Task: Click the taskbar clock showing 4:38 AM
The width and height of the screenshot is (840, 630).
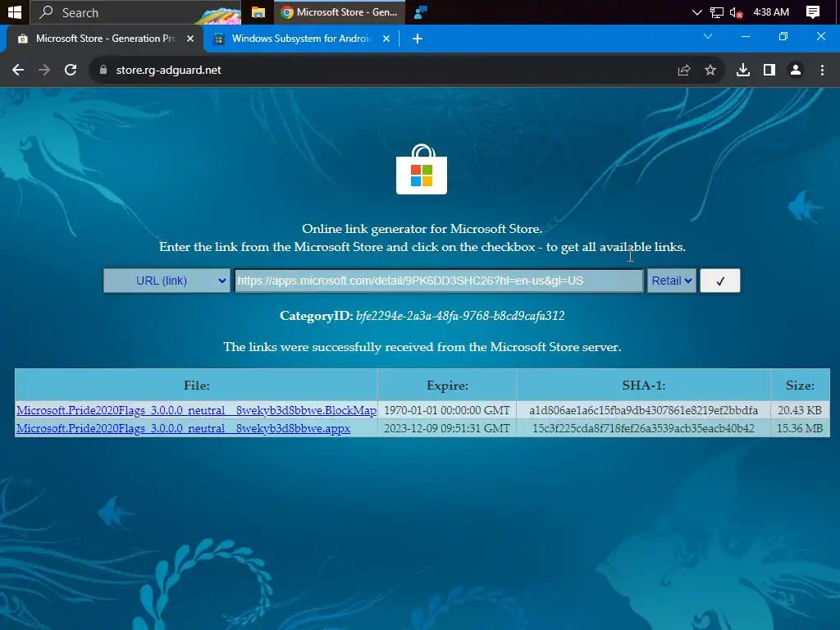Action: pos(771,11)
